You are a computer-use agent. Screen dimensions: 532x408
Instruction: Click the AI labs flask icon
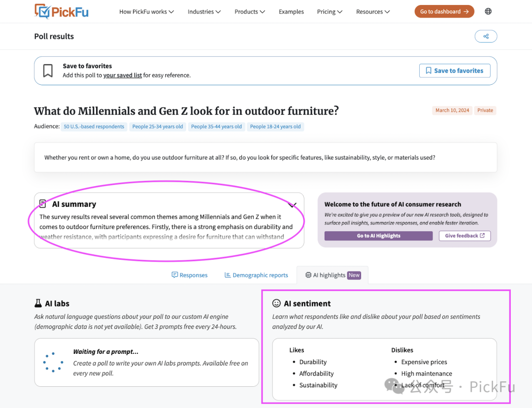click(x=38, y=304)
